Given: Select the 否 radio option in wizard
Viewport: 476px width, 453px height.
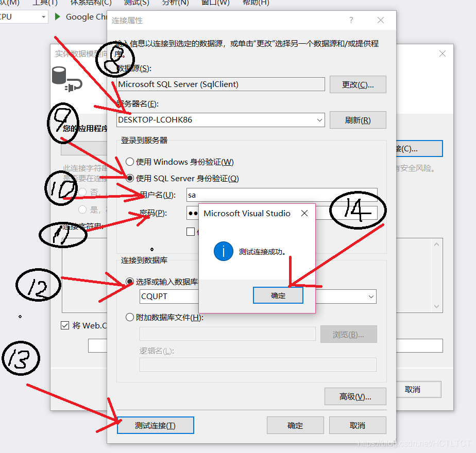Looking at the screenshot, I should coord(82,192).
